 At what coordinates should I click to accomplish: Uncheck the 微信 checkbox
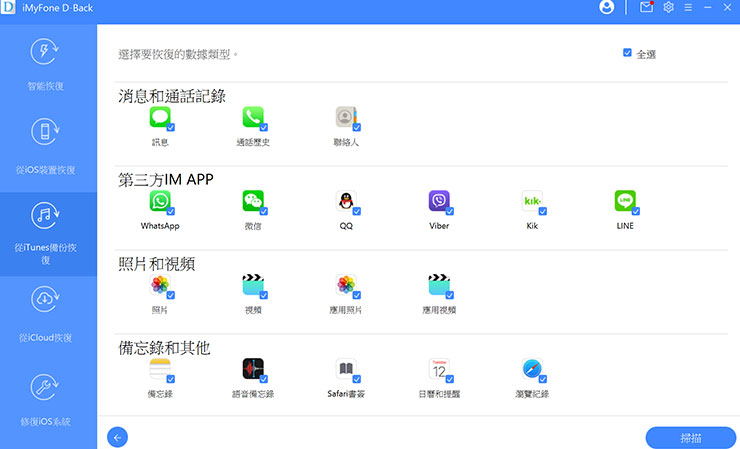[x=264, y=211]
